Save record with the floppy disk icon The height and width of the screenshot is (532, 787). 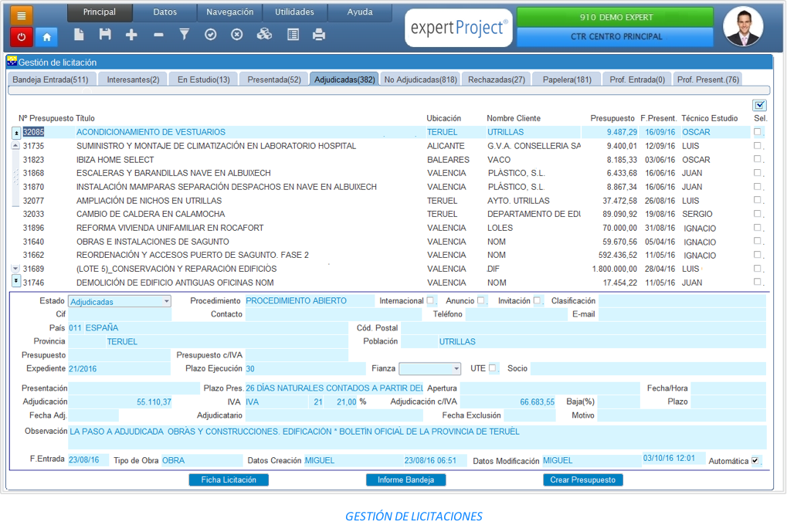[x=105, y=34]
